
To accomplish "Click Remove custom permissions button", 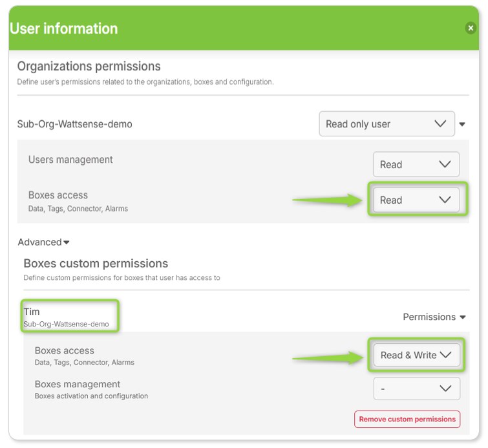I will coord(407,419).
